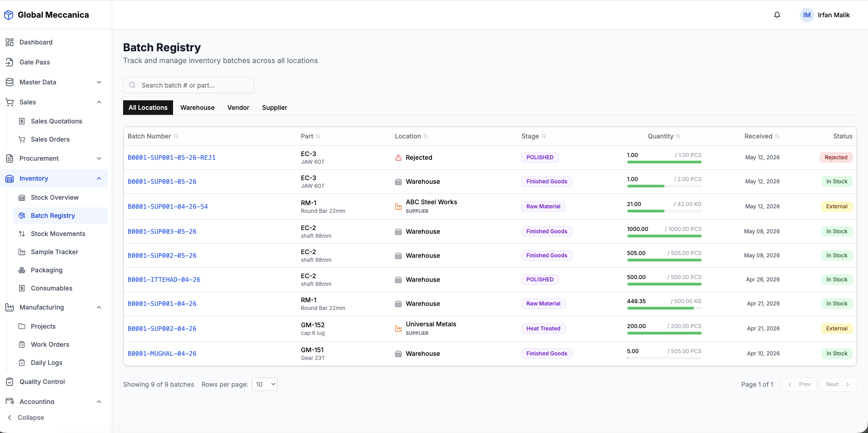Expand the Master Data menu chevron
The height and width of the screenshot is (433, 868).
pos(99,82)
